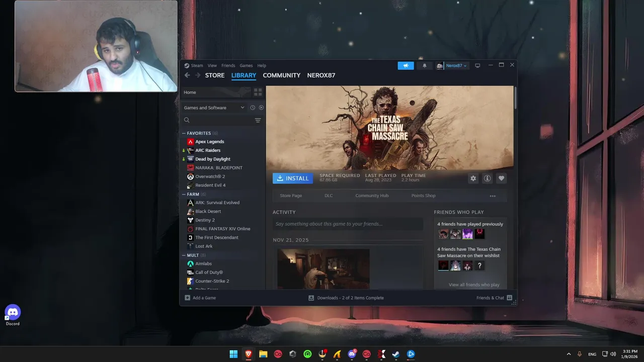Toggle ready-to-play filter icon
The image size is (644, 362).
click(261, 108)
